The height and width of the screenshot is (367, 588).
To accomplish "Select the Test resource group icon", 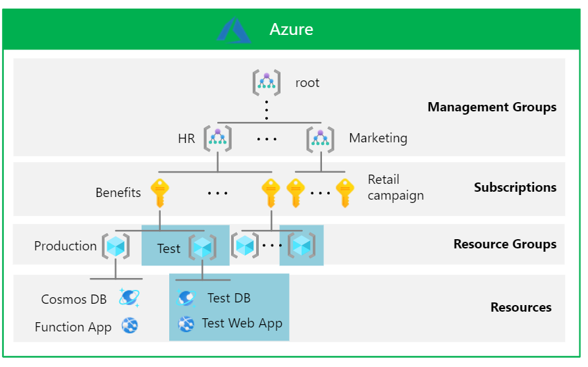I will tap(202, 247).
